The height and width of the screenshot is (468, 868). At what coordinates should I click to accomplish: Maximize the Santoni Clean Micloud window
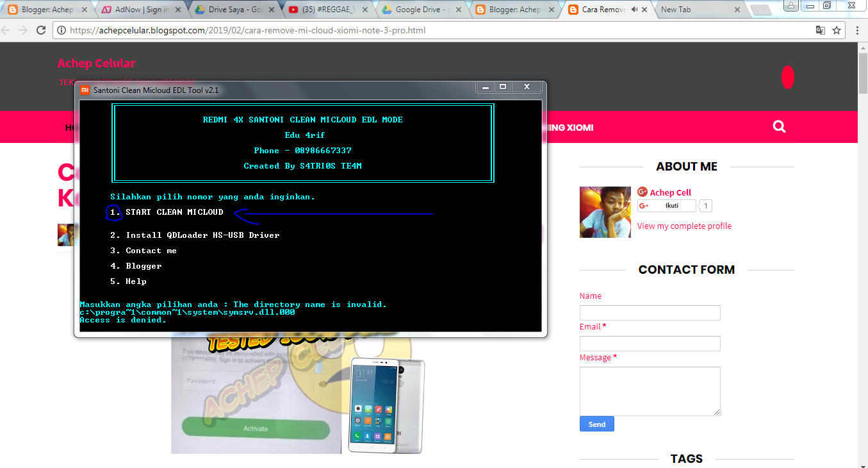tap(503, 87)
